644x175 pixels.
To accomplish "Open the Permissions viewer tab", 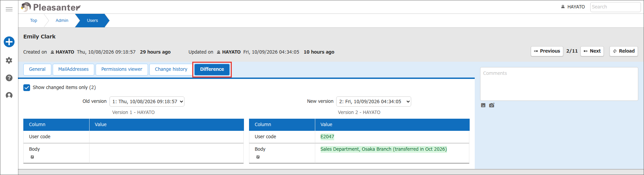I will [x=122, y=69].
